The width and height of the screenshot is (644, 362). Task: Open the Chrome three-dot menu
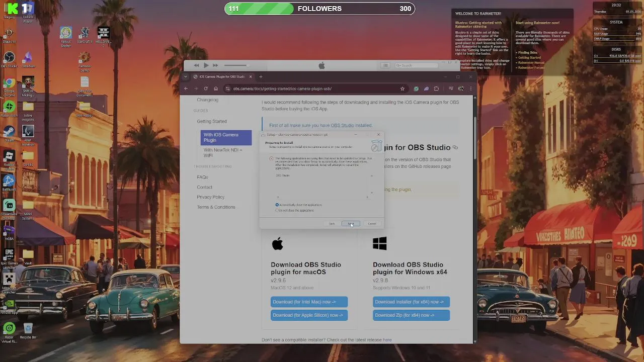click(471, 88)
